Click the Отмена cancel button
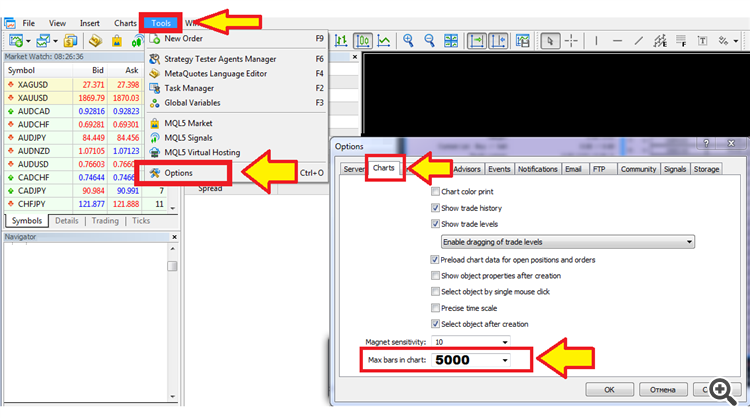The image size is (750, 418). pyautogui.click(x=663, y=390)
